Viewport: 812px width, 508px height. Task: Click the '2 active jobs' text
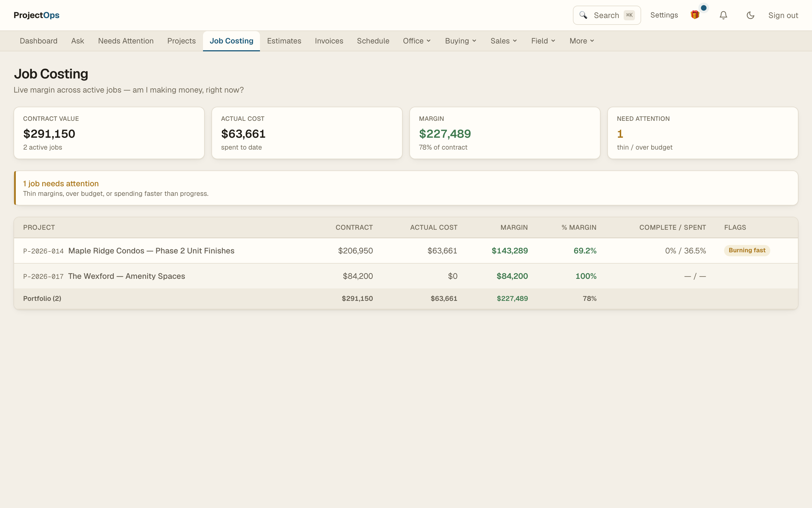43,147
